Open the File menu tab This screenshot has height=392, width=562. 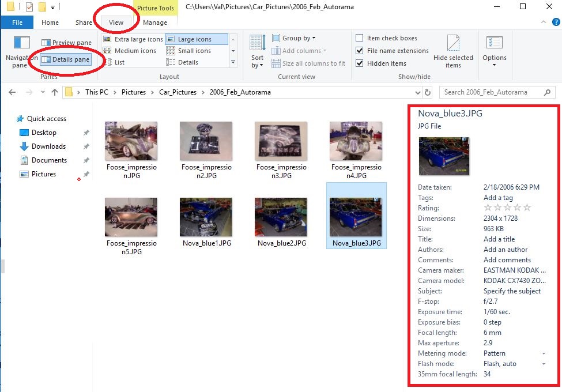(17, 22)
